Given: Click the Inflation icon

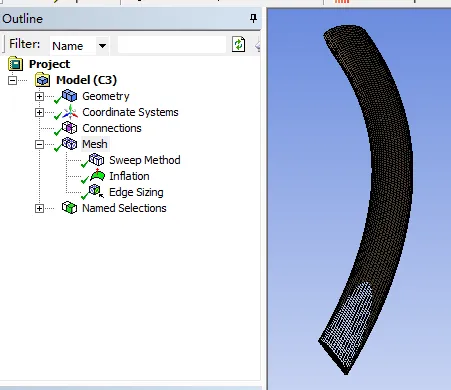Looking at the screenshot, I should 97,176.
